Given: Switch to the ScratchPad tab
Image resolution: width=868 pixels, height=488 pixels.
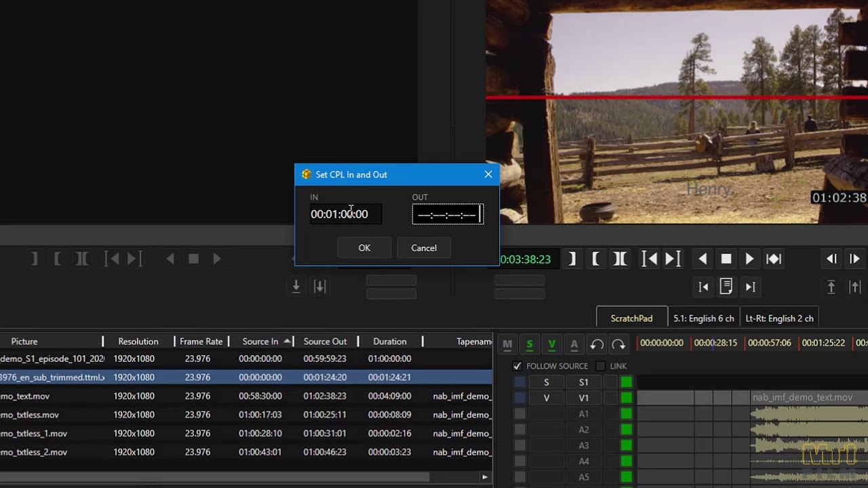Looking at the screenshot, I should click(631, 317).
